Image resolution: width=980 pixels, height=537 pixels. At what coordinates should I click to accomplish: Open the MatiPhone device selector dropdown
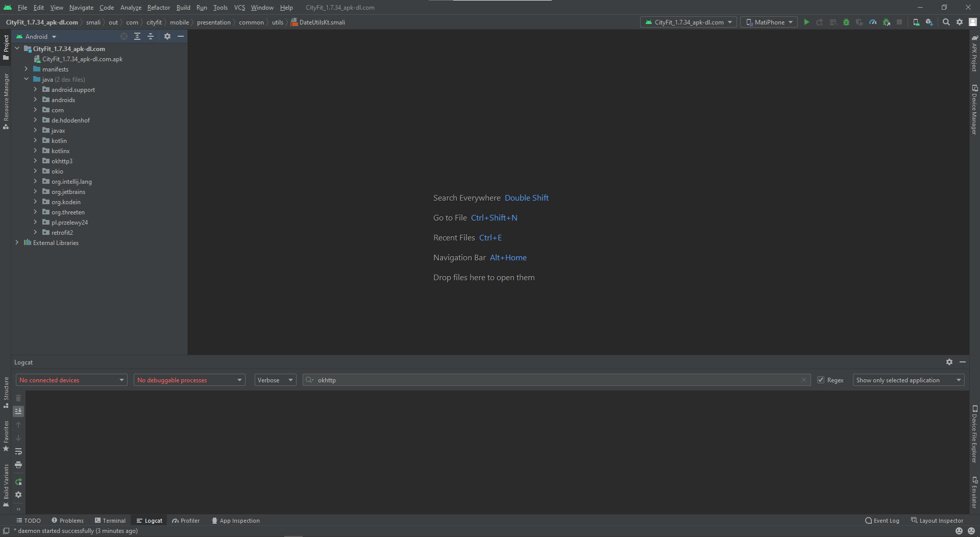coord(769,22)
